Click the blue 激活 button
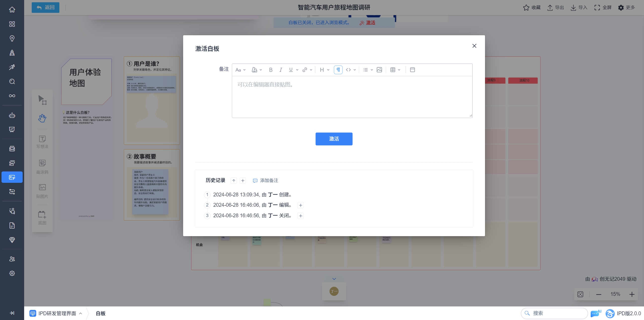The height and width of the screenshot is (320, 644). coord(334,139)
